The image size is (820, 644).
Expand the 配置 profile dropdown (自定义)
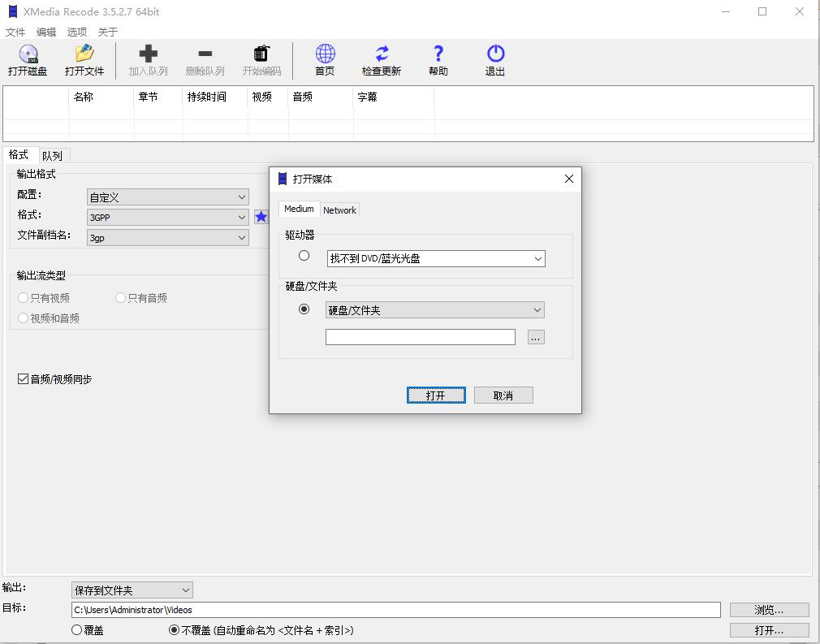[167, 197]
